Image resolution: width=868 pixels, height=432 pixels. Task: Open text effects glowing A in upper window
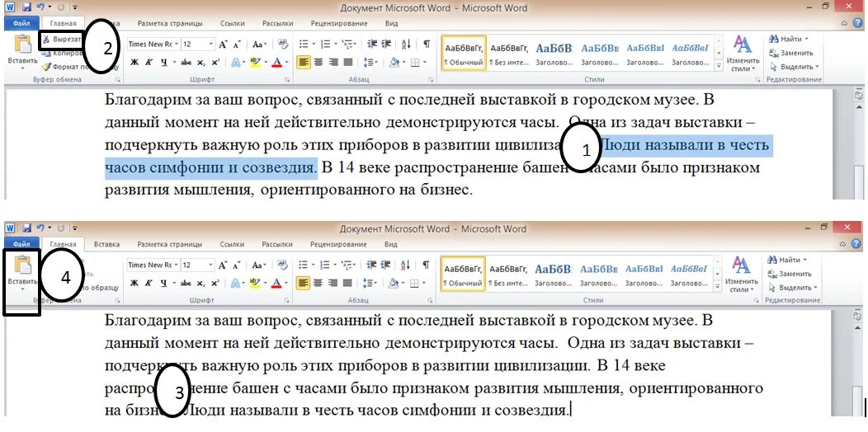(235, 63)
